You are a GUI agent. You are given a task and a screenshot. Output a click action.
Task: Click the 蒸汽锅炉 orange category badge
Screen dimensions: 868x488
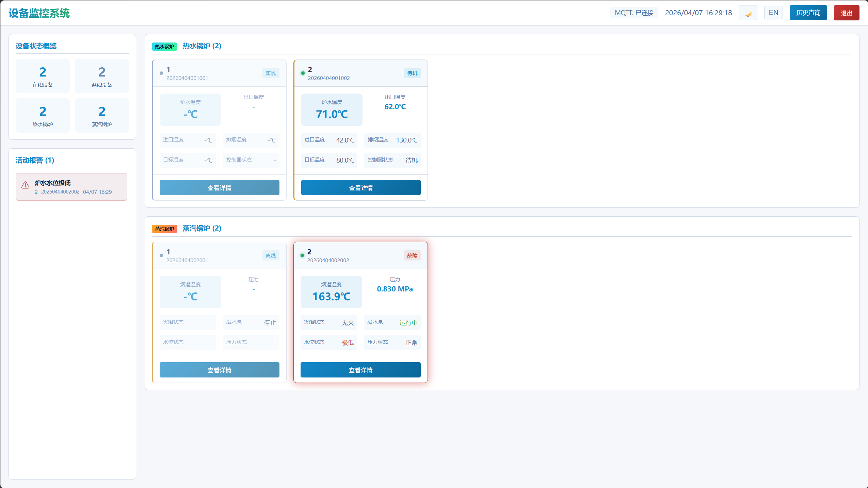pos(164,229)
